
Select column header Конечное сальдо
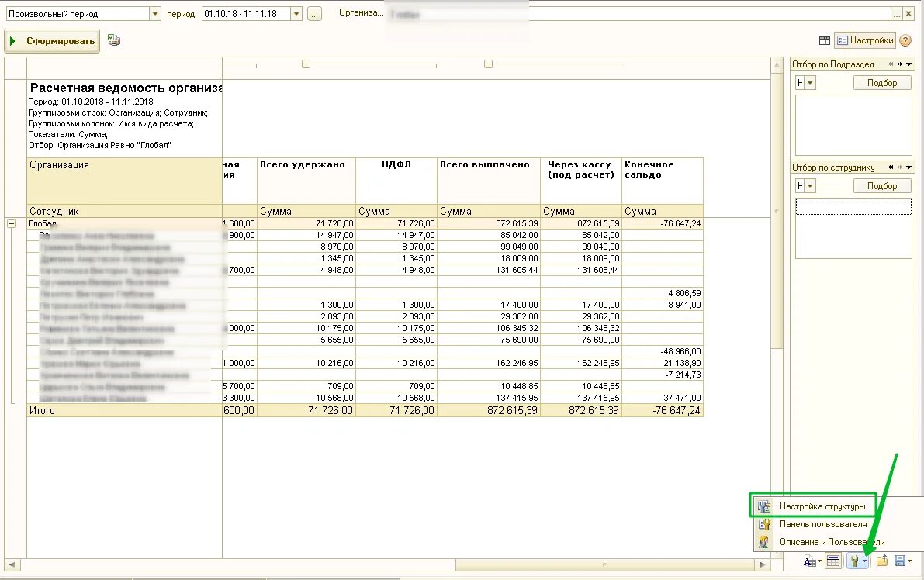pyautogui.click(x=663, y=180)
